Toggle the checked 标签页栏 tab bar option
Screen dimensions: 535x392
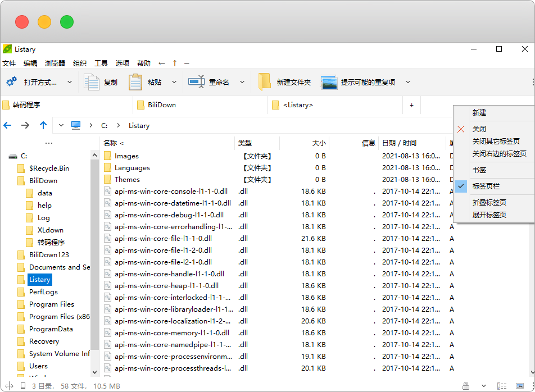(486, 186)
